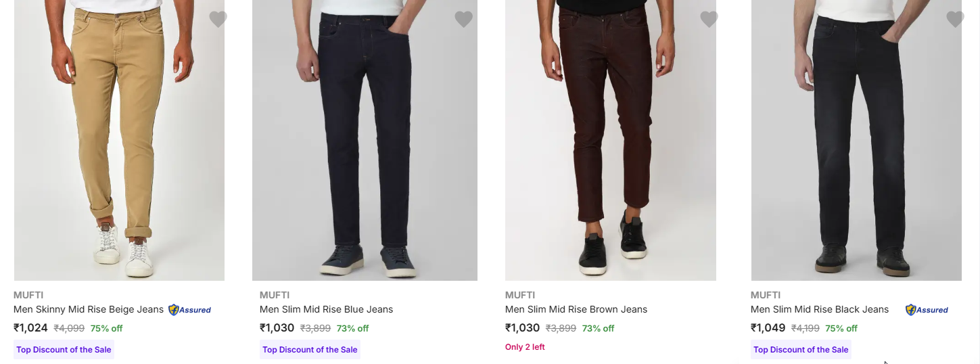Click Assured badge beside beige jeans title
This screenshot has height=364, width=980.
pyautogui.click(x=190, y=310)
